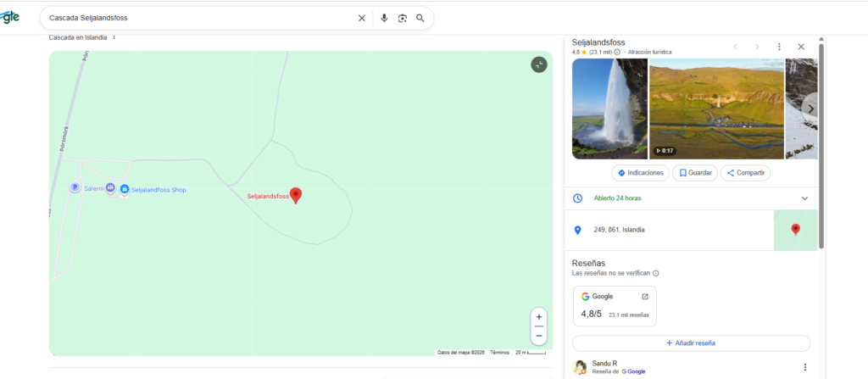Start voice search with microphone icon
868x379 pixels.
384,18
